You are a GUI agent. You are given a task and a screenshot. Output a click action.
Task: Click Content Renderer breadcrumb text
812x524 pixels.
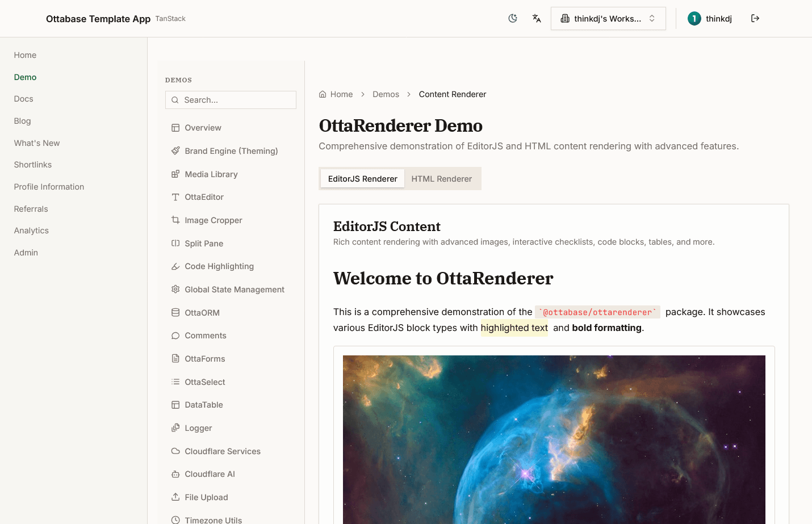(x=453, y=94)
